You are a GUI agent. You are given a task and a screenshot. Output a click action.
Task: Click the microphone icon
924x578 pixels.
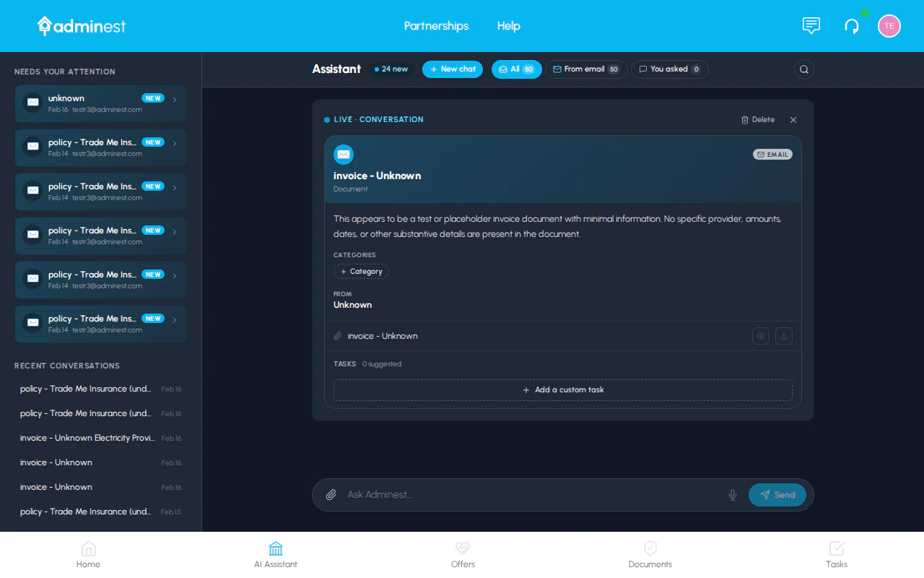click(x=733, y=495)
